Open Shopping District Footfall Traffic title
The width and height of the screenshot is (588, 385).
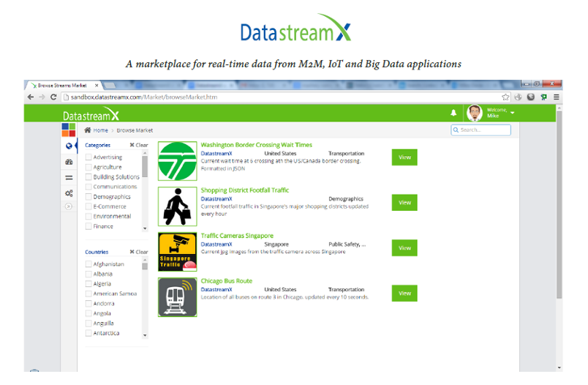[x=244, y=190]
